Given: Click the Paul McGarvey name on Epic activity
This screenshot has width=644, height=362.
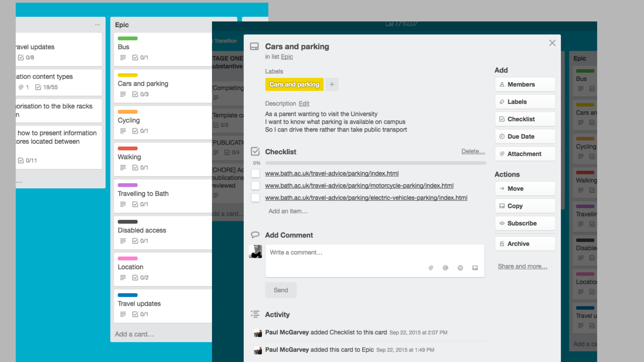Looking at the screenshot, I should [x=287, y=350].
